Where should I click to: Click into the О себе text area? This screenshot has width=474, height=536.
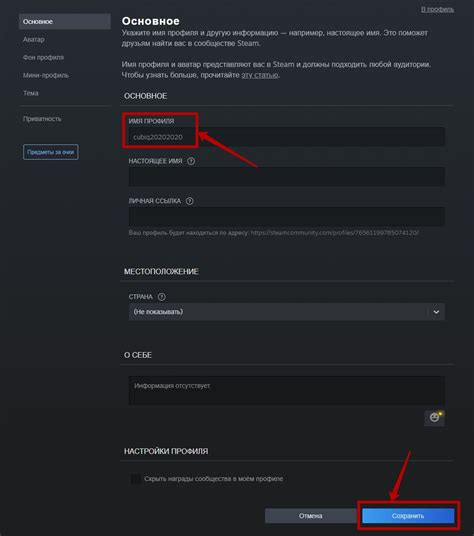tap(287, 391)
